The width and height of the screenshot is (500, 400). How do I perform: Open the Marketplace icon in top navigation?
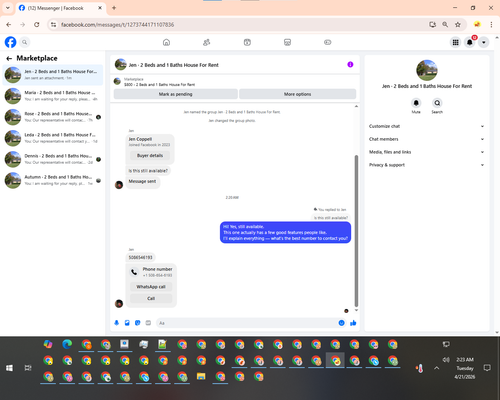coord(287,42)
